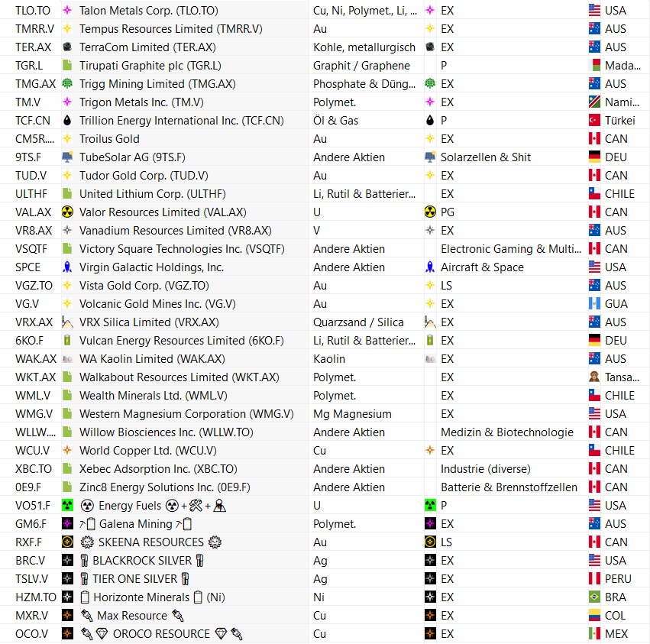Click the orange star icon next to World Copper Ltd.
Viewport: 650px width, 644px height.
pyautogui.click(x=67, y=451)
